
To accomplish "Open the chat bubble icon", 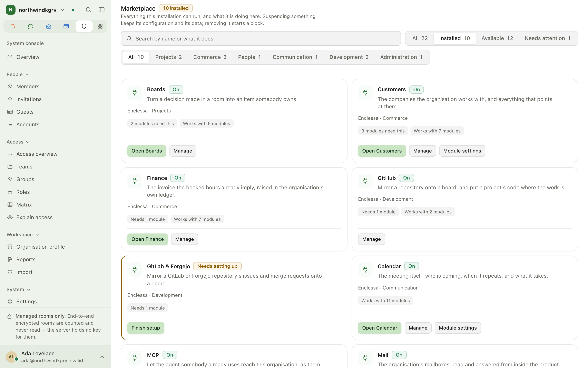I will tap(31, 26).
